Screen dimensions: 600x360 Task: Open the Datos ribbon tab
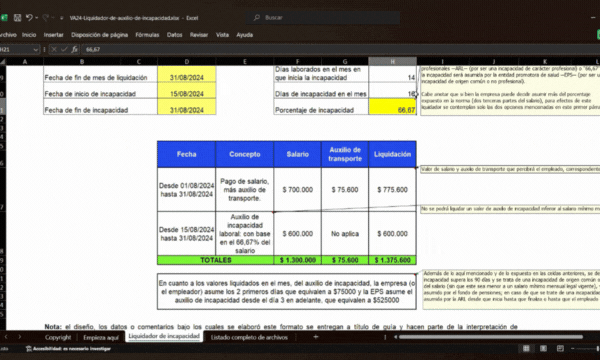(174, 35)
